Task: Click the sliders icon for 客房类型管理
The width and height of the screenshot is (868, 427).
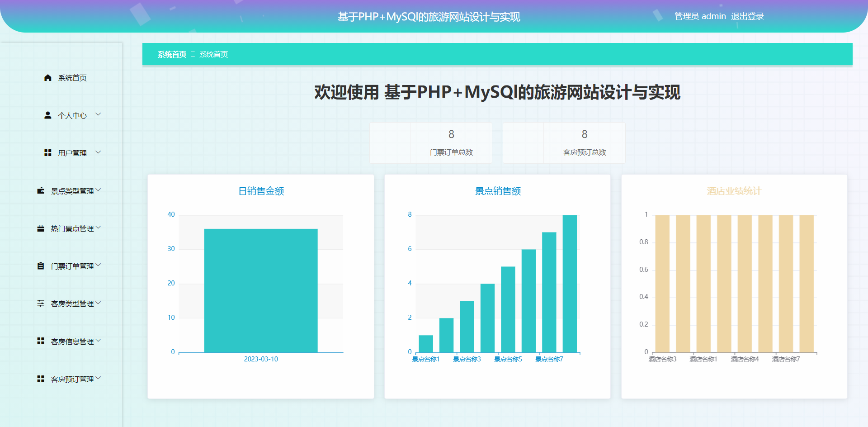Action: pyautogui.click(x=41, y=304)
